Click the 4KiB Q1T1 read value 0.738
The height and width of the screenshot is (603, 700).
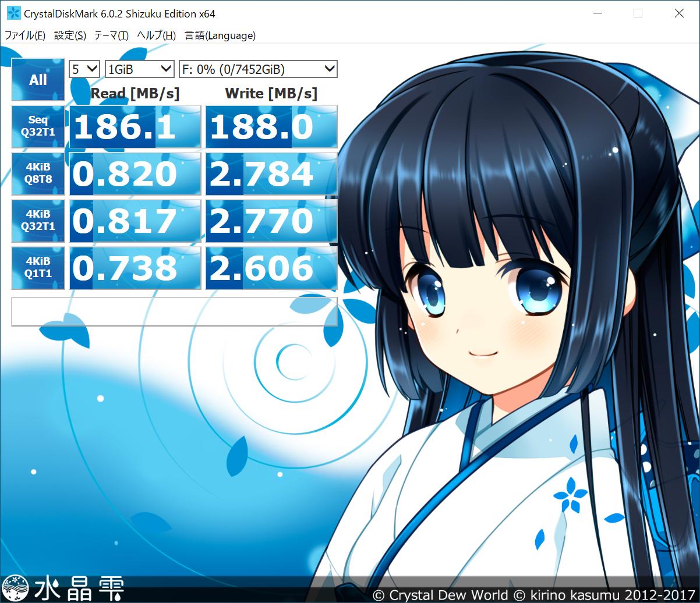135,268
